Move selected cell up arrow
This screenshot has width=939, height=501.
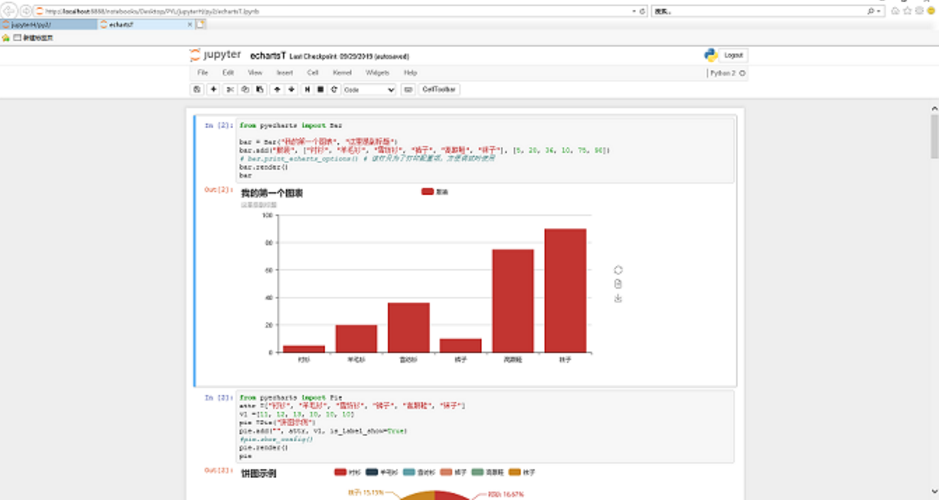pos(277,89)
